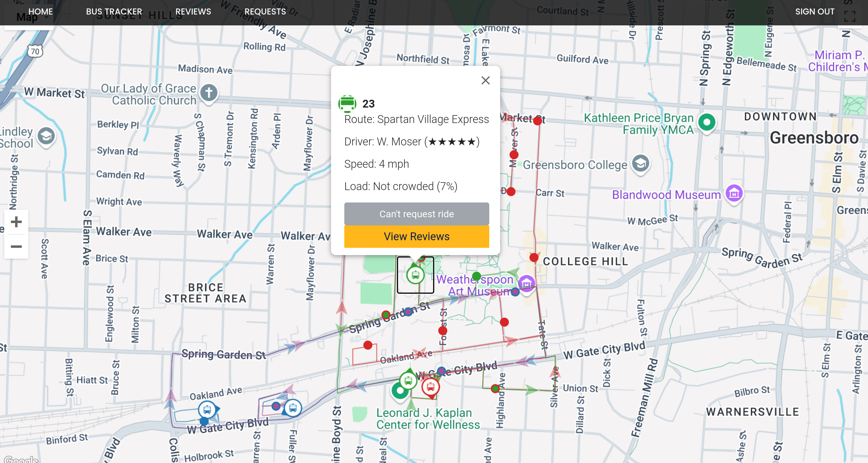Zoom out the map with minus
Image resolution: width=868 pixels, height=463 pixels.
(x=16, y=247)
